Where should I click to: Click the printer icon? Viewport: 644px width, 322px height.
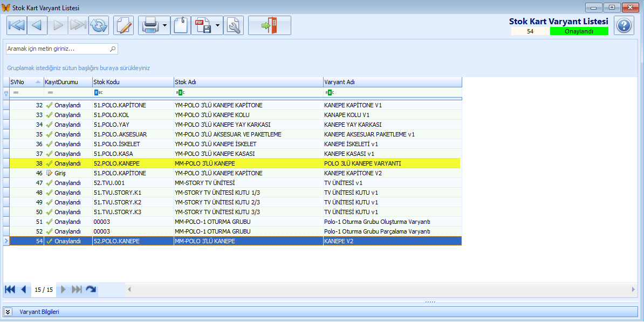tap(149, 25)
